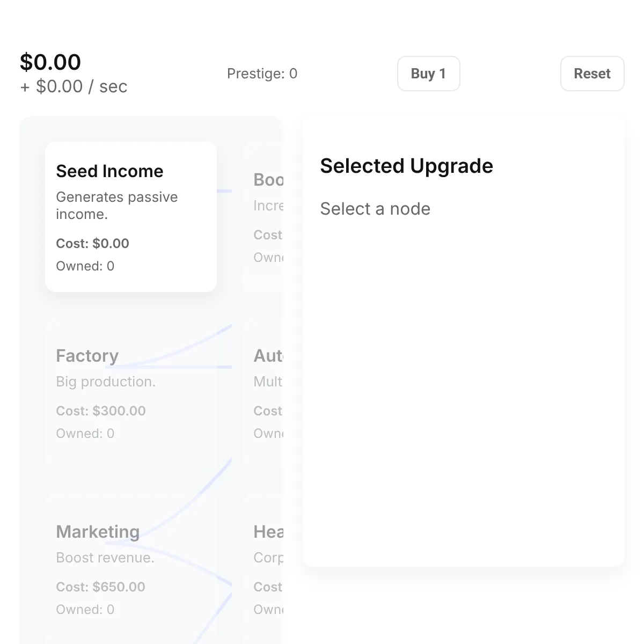Click the Selected Upgrade panel heading
This screenshot has width=644, height=644.
(x=406, y=166)
